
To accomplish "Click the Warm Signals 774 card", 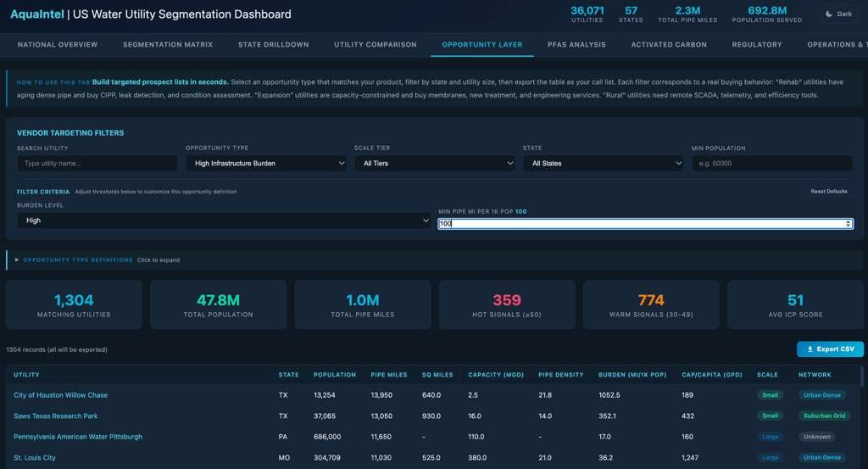I will coord(651,304).
